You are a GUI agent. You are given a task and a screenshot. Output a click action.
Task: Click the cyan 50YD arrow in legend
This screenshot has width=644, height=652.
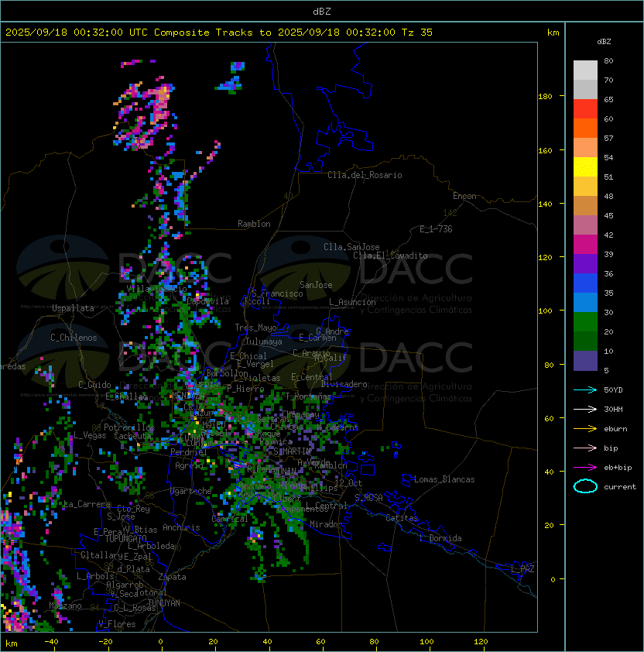[585, 389]
